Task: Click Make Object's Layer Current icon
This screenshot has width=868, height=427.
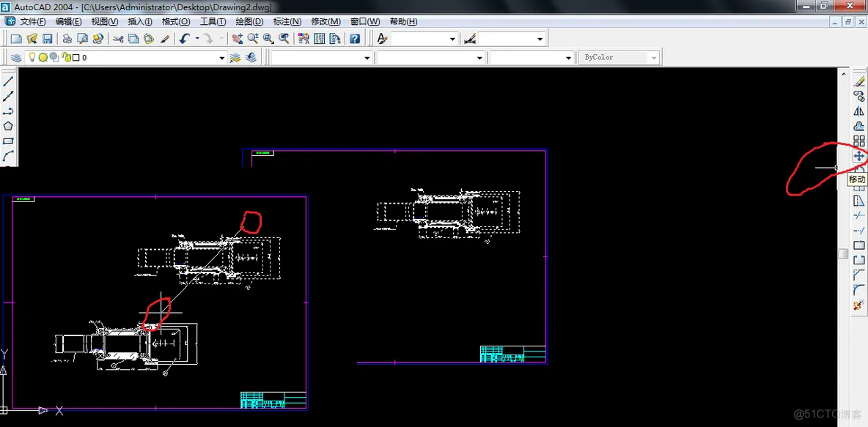Action: [x=235, y=58]
